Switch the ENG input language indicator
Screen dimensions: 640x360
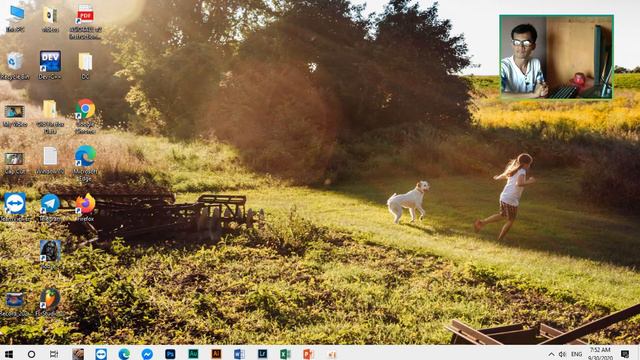[576, 354]
